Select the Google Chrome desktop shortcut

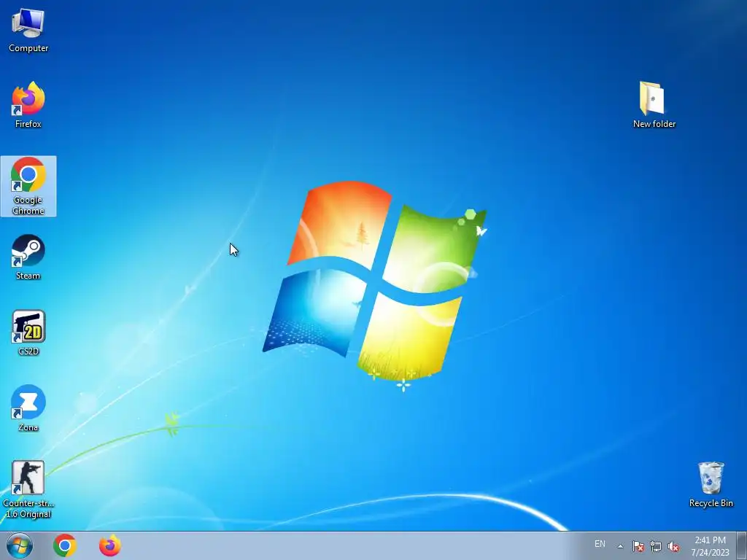coord(28,186)
